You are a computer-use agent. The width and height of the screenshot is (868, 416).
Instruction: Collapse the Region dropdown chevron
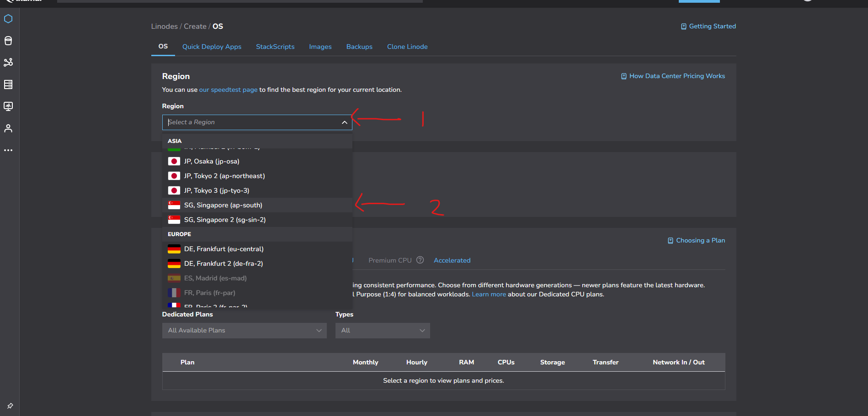coord(345,122)
